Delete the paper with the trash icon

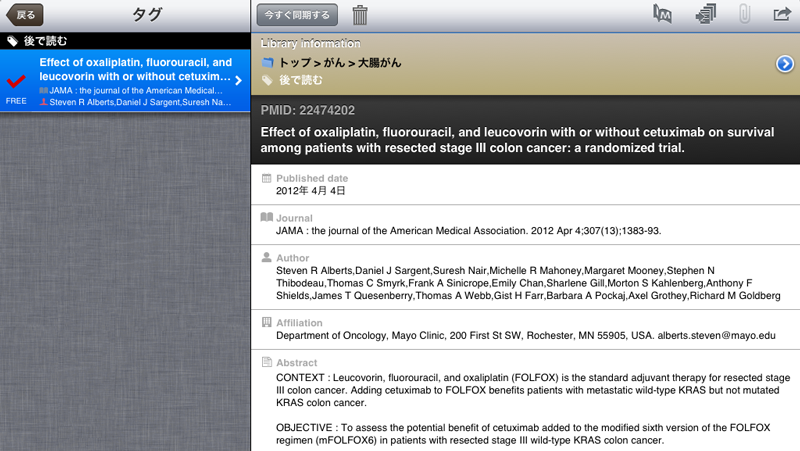[x=360, y=15]
